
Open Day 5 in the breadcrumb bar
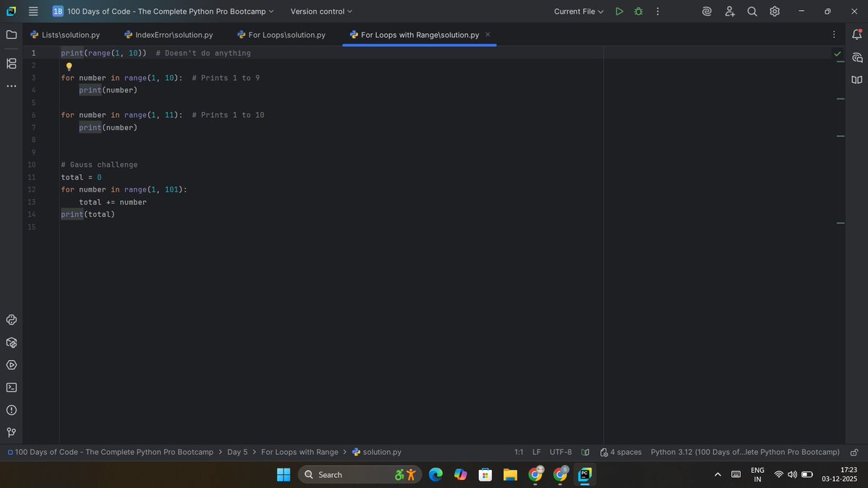coord(237,452)
